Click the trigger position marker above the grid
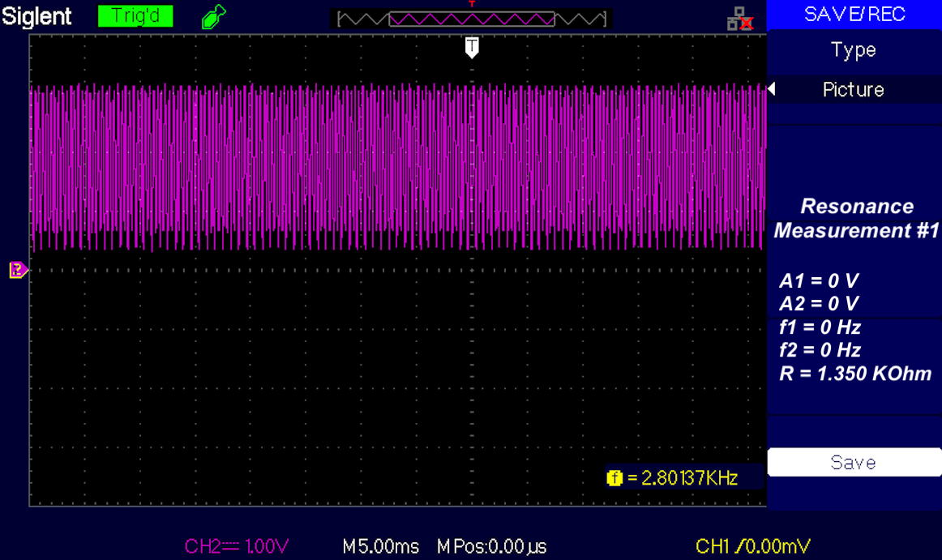The height and width of the screenshot is (560, 942). coord(472,49)
